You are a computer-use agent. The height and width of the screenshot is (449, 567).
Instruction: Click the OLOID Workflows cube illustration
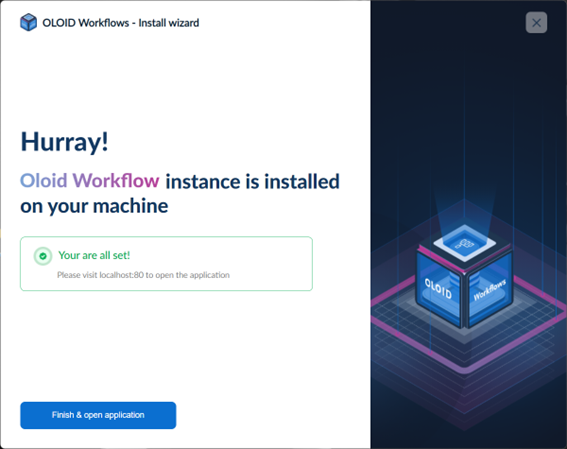pyautogui.click(x=465, y=277)
